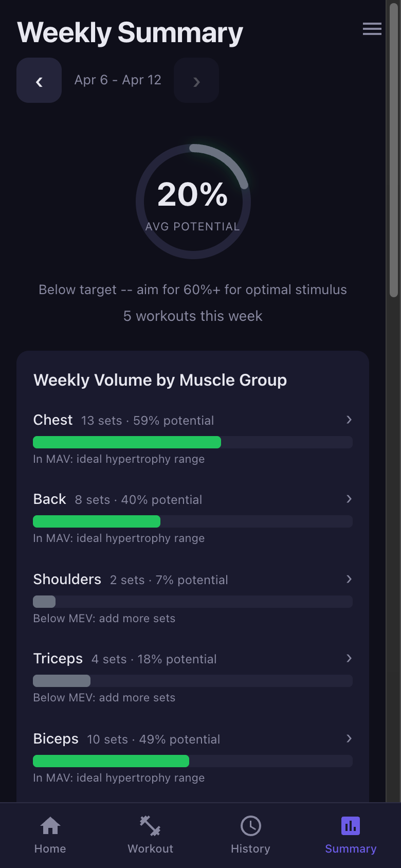Open the hamburger menu
The width and height of the screenshot is (401, 868).
point(372,29)
